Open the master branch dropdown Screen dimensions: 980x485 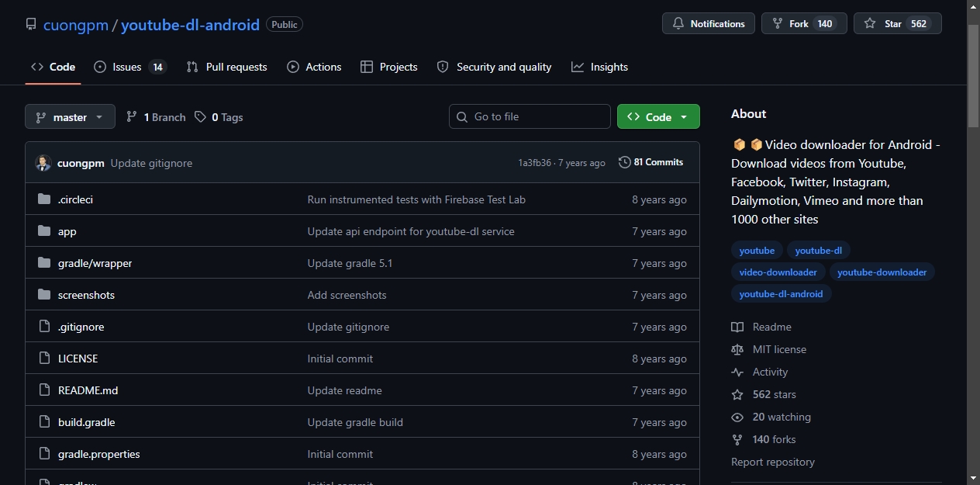[x=70, y=117]
